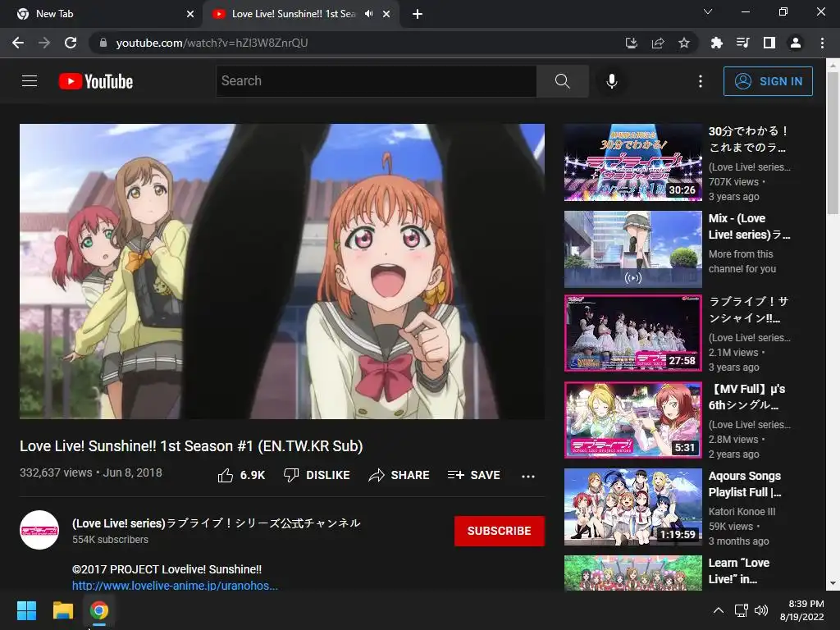This screenshot has width=840, height=630.
Task: Open Learn "Love Live!" in... video title
Action: tap(739, 571)
